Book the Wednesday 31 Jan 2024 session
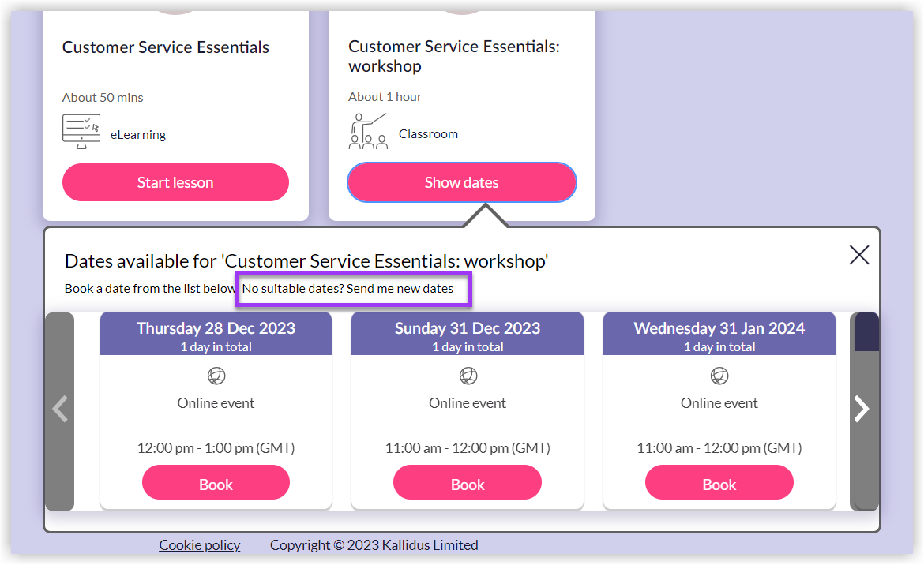The width and height of the screenshot is (924, 565). tap(719, 484)
